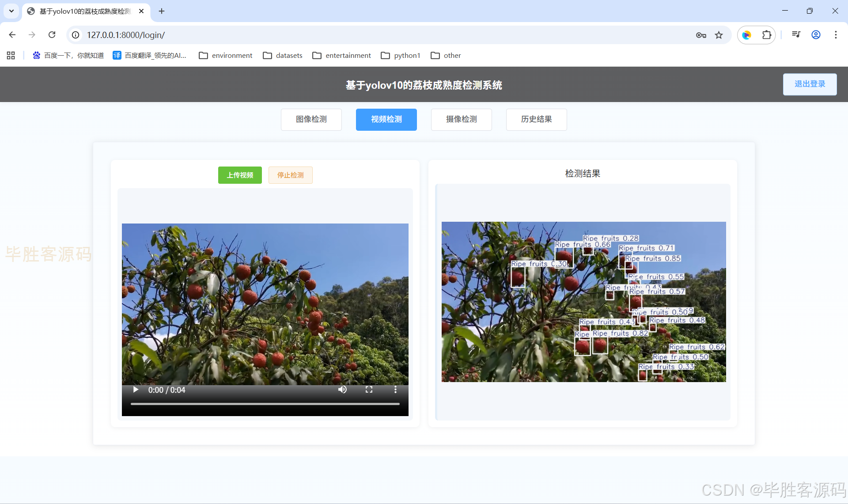
Task: Open the Chrome three-dot menu
Action: click(x=836, y=35)
